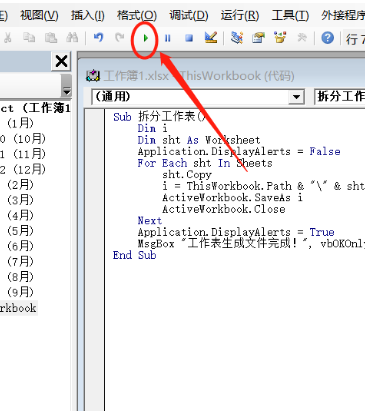The image size is (365, 411).
Task: Select the (2月) sheet in project tree
Action: coord(20,185)
